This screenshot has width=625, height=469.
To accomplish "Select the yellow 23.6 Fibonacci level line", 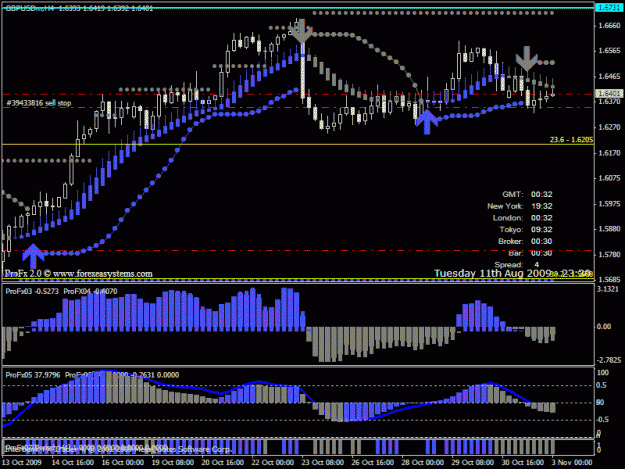I will tap(297, 144).
